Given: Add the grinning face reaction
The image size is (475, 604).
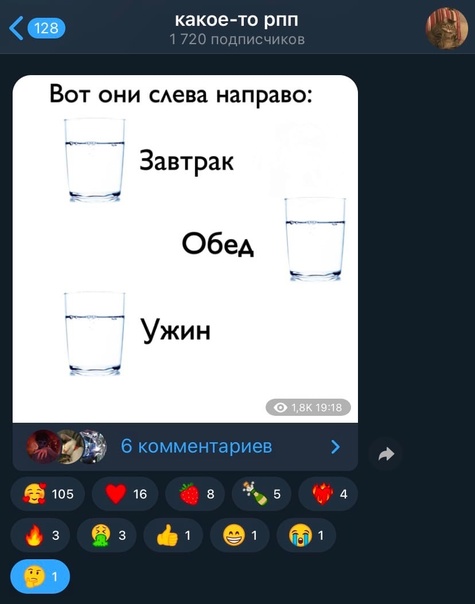Looking at the screenshot, I should pos(240,535).
